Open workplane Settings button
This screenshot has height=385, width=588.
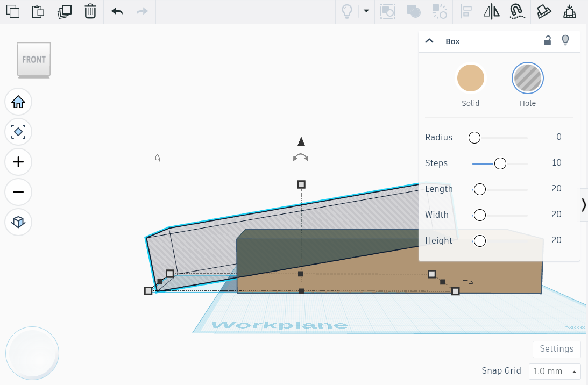pos(556,349)
